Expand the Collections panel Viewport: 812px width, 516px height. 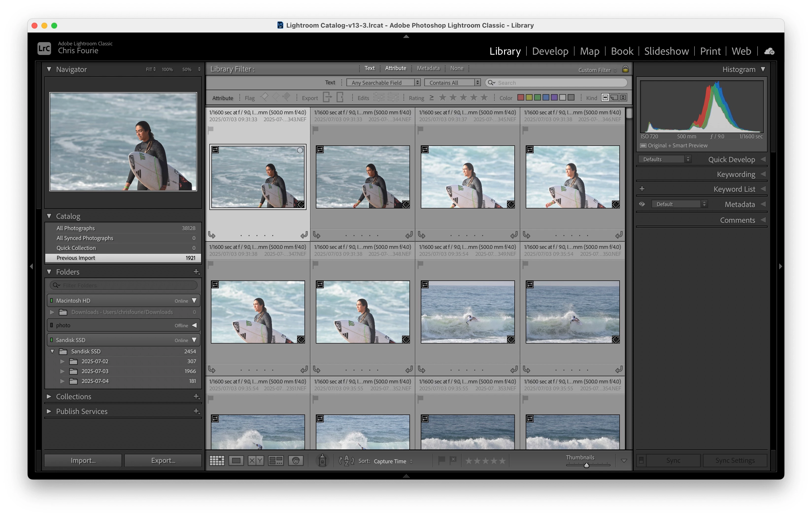[49, 397]
